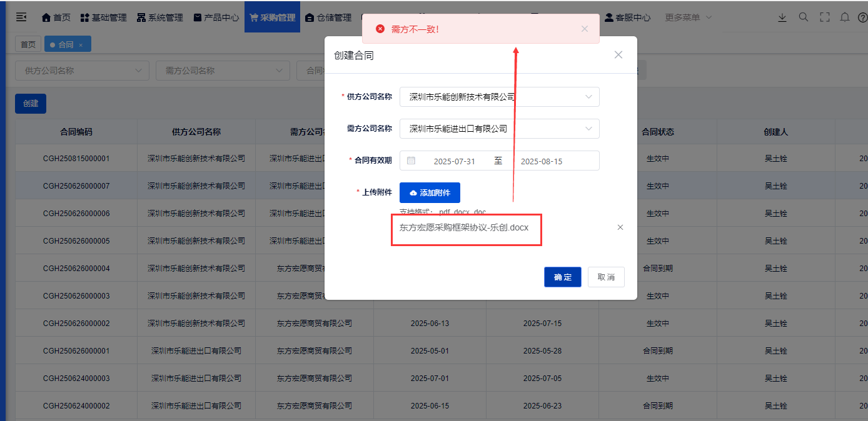Select the 首页 breadcrumb tab
Viewport: 868px width, 421px height.
click(x=28, y=44)
